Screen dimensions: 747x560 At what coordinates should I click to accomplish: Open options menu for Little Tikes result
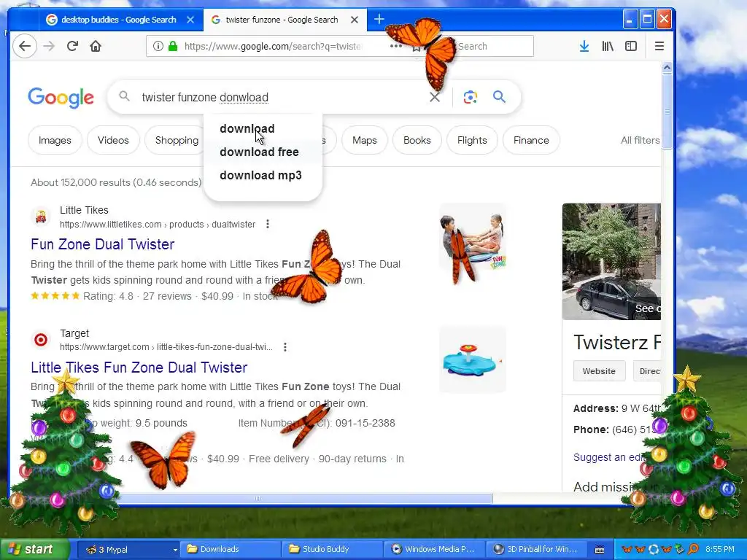268,224
